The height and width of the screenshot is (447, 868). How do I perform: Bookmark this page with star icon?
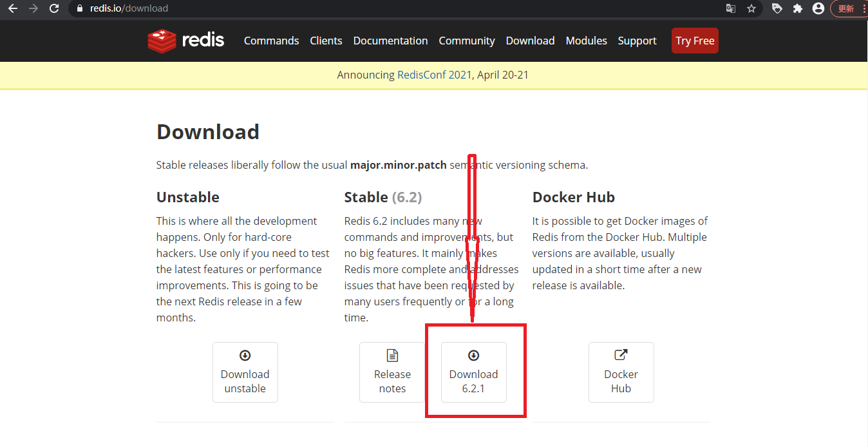click(751, 8)
